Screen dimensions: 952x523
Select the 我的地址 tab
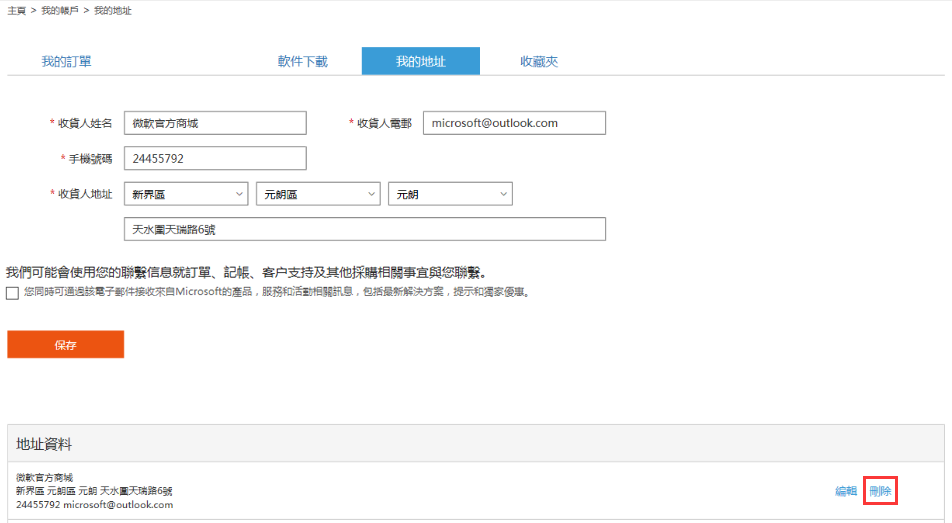tap(420, 62)
